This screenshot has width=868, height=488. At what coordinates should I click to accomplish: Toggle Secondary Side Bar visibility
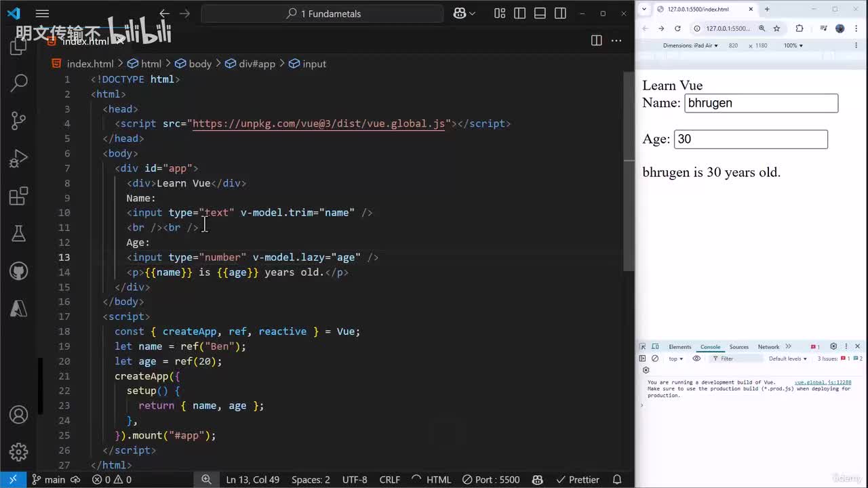click(x=560, y=14)
